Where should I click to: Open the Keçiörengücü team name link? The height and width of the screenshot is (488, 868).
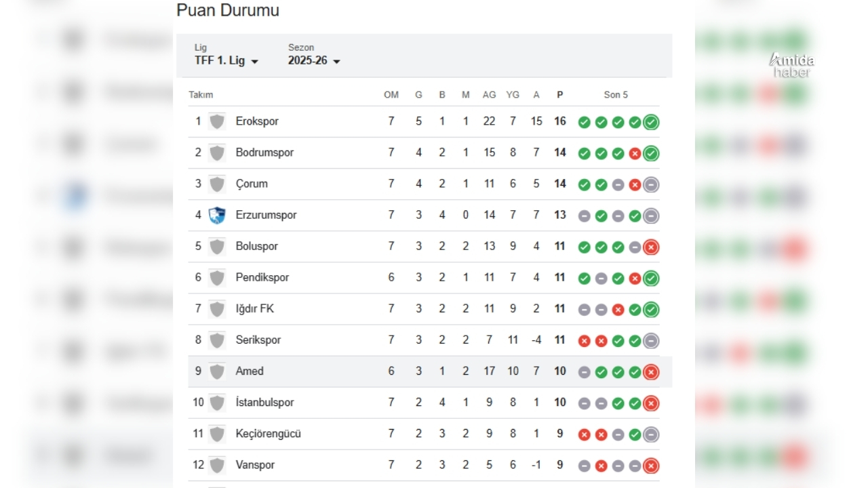coord(268,434)
